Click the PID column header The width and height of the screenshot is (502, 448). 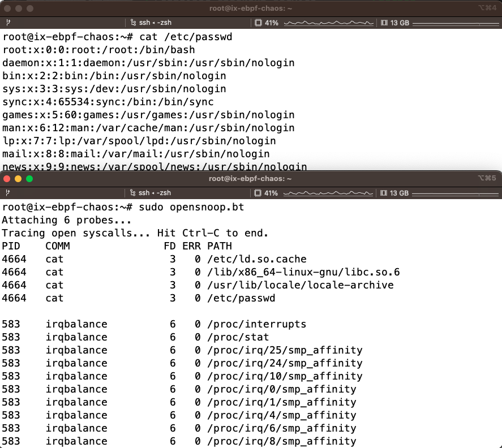click(x=11, y=246)
